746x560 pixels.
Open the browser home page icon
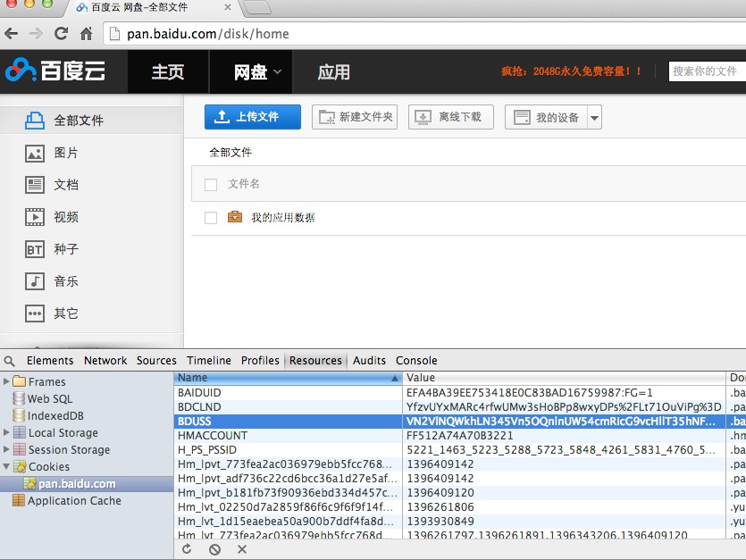click(86, 33)
